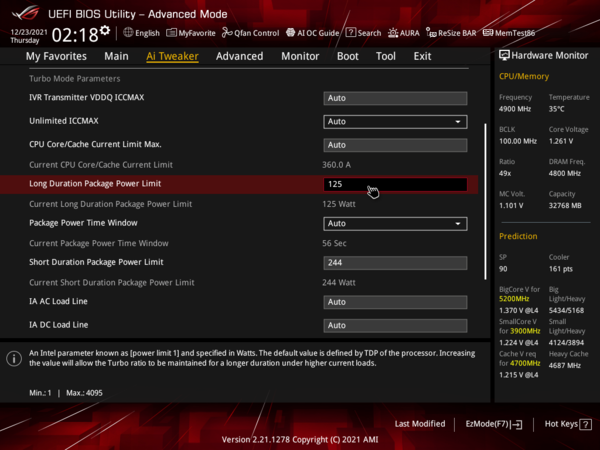
Task: Open Qfan Control
Action: 250,33
